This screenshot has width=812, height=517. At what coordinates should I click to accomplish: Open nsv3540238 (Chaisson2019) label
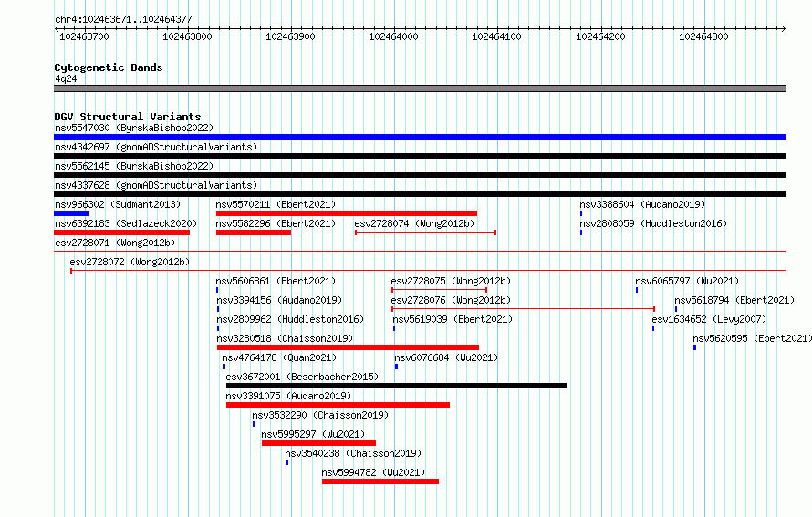click(353, 453)
